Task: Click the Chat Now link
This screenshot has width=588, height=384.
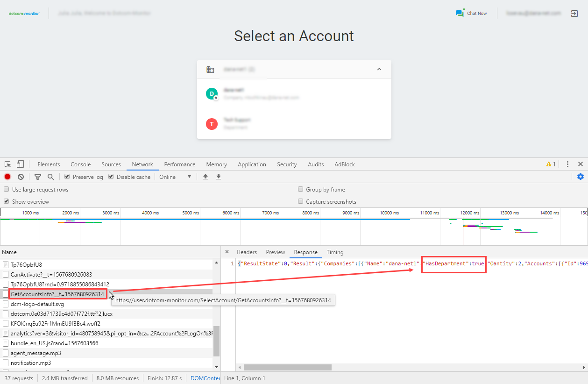Action: coord(472,14)
